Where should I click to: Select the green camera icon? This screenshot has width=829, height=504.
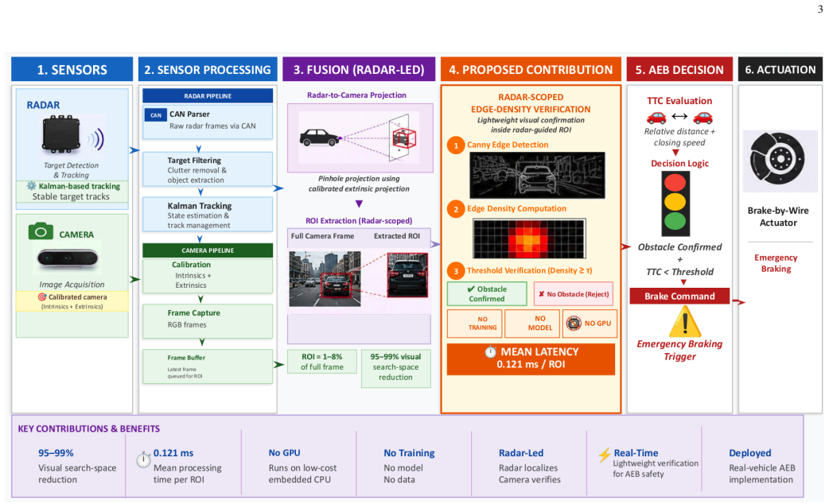coord(41,231)
